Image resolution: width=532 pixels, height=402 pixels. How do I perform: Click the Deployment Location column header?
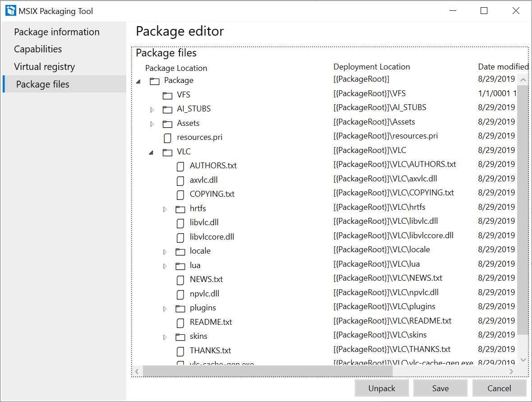coord(371,66)
